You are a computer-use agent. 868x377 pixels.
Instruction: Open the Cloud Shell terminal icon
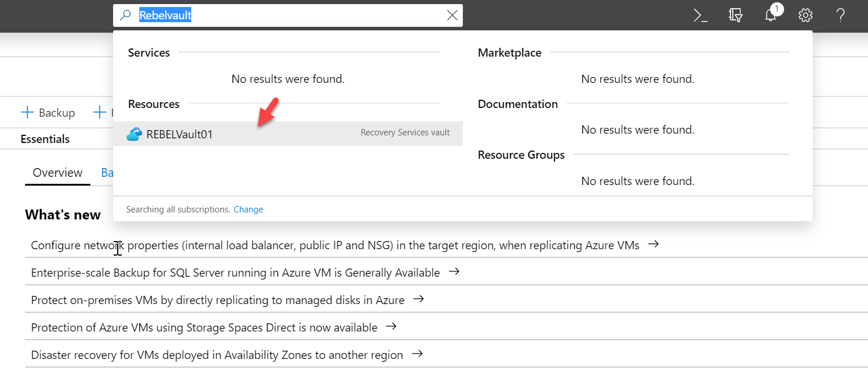700,16
